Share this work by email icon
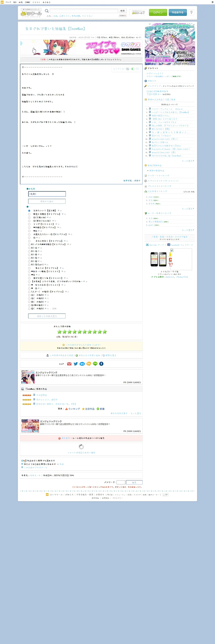215x644 pixels. [69, 364]
